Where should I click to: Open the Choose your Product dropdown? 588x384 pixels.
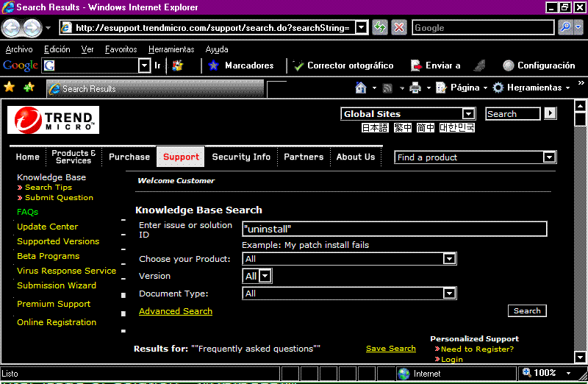tap(449, 259)
